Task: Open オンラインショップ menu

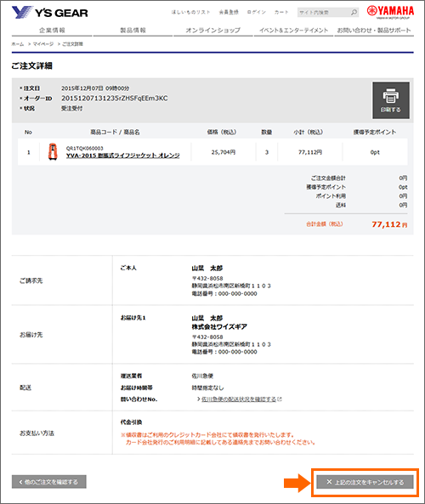Action: pos(212,31)
